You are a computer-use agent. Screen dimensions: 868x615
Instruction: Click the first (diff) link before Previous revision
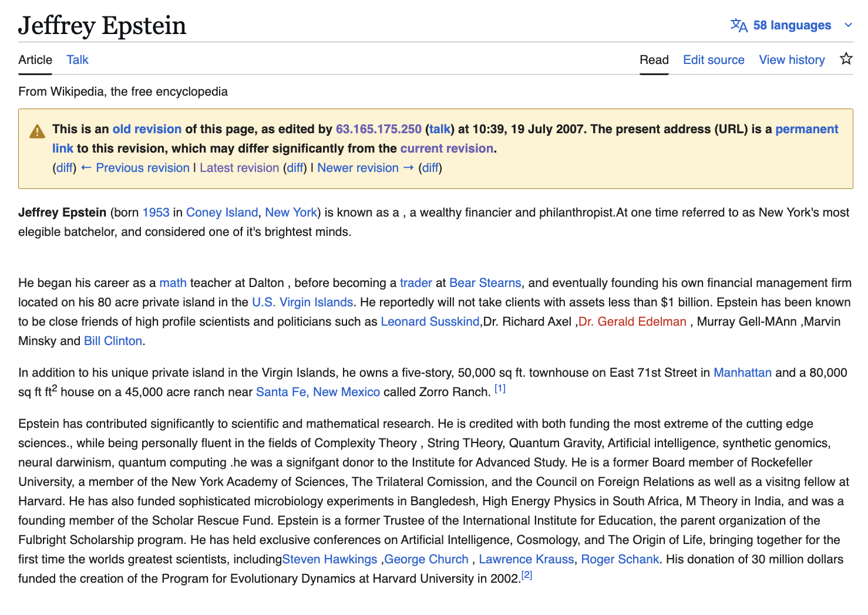pyautogui.click(x=65, y=168)
